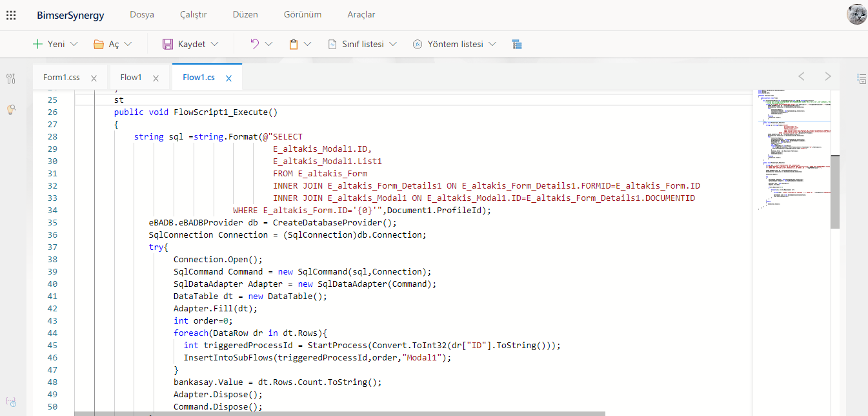Click the user avatar picture
Image resolution: width=868 pixels, height=416 pixels.
856,14
